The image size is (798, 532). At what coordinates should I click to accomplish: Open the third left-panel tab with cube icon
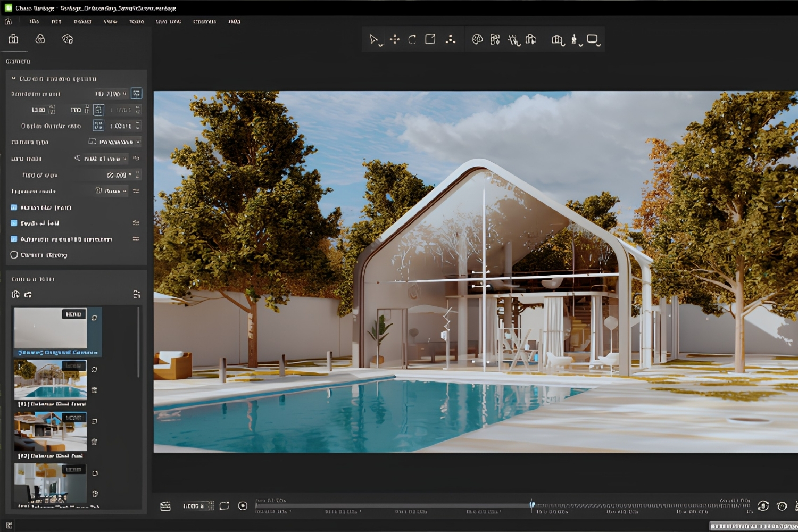[68, 39]
